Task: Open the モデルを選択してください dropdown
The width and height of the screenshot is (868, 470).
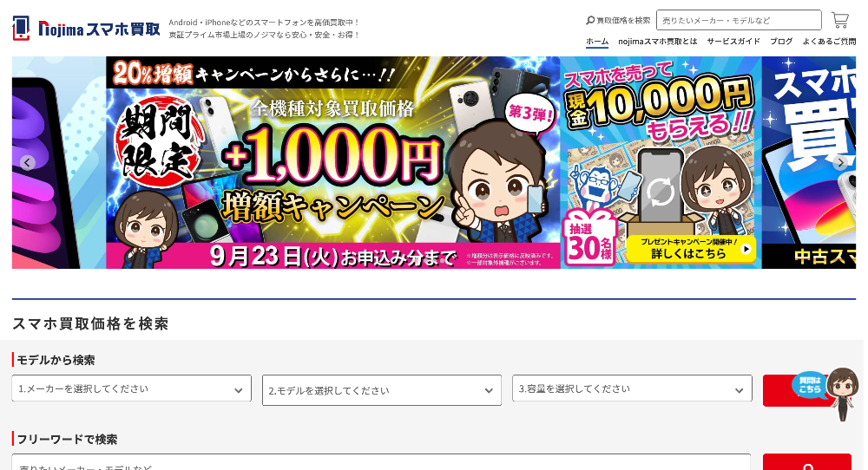Action: 382,390
